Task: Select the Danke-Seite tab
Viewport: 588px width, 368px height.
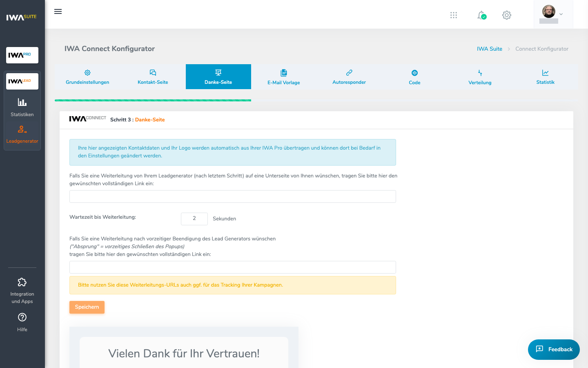Action: pos(218,77)
